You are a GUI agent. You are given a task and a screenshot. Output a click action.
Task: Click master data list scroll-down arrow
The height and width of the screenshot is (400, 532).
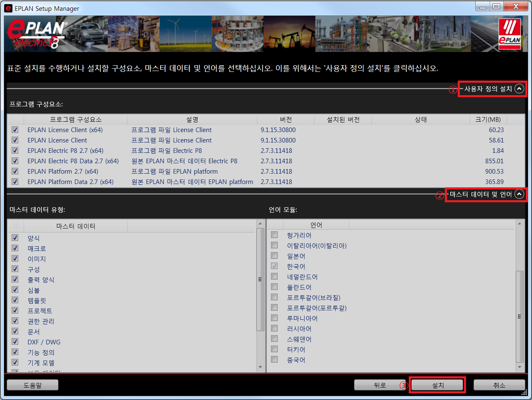(x=260, y=367)
